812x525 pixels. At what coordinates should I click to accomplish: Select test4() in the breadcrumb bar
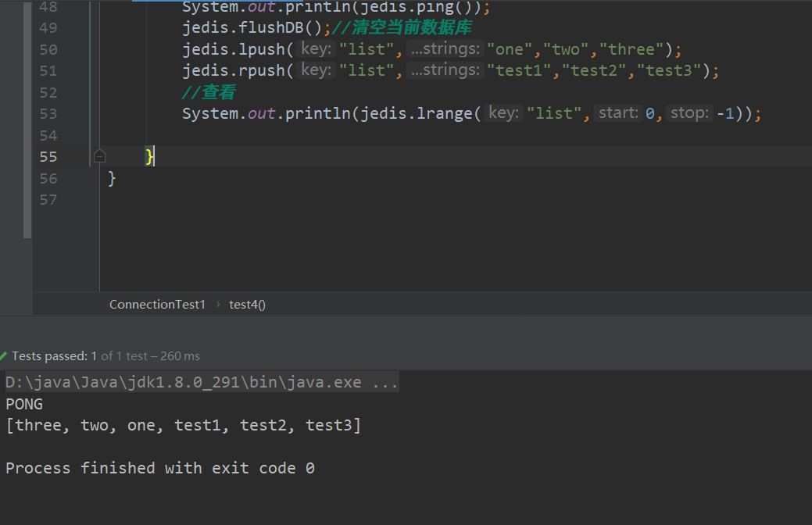click(247, 304)
